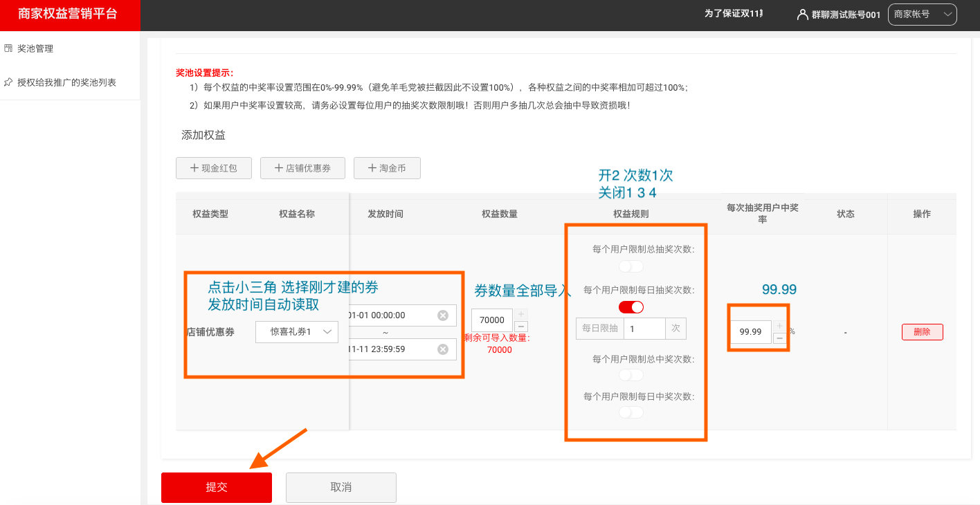Add a 现金红包 benefit
This screenshot has height=505, width=980.
214,168
